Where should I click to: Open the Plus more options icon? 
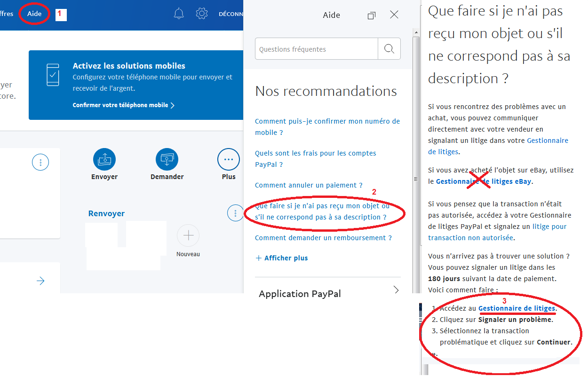229,160
